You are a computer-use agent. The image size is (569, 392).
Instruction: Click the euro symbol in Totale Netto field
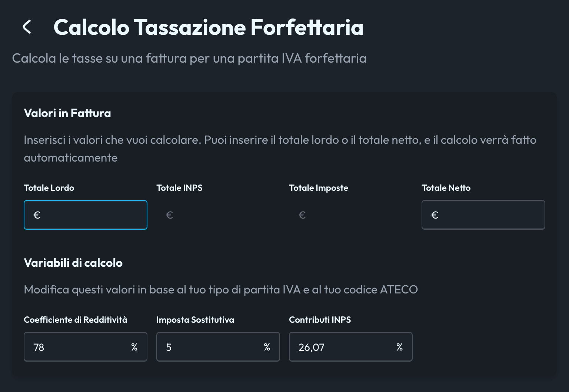click(x=434, y=215)
